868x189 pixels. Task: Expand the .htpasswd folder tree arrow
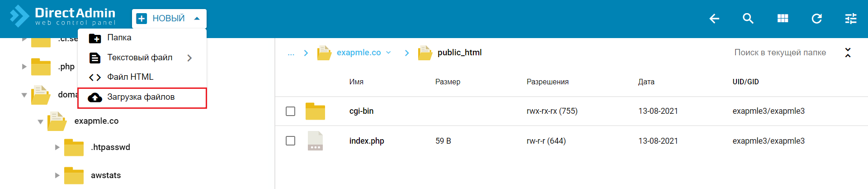(x=57, y=147)
